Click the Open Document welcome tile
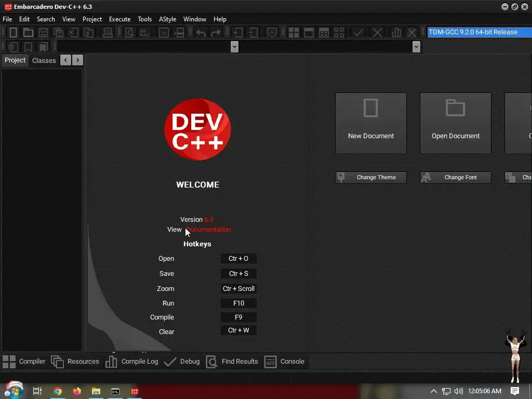Viewport: 532px width, 399px height. 455,123
